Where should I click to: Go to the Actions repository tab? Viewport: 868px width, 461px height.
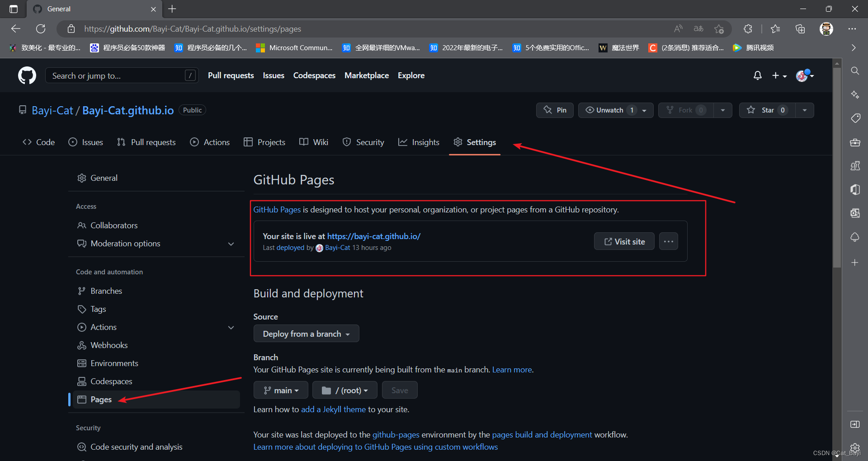tap(210, 142)
